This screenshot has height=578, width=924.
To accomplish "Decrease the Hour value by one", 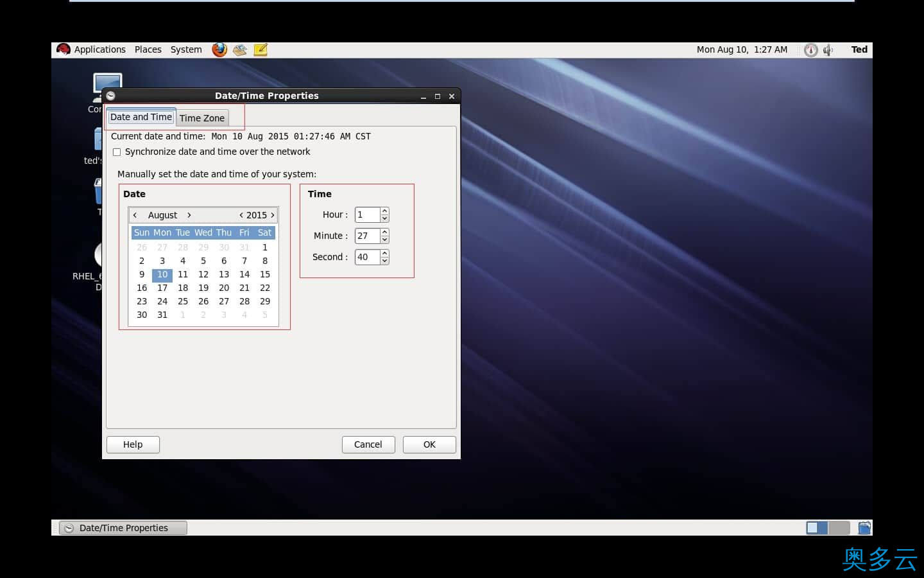I will coord(384,218).
